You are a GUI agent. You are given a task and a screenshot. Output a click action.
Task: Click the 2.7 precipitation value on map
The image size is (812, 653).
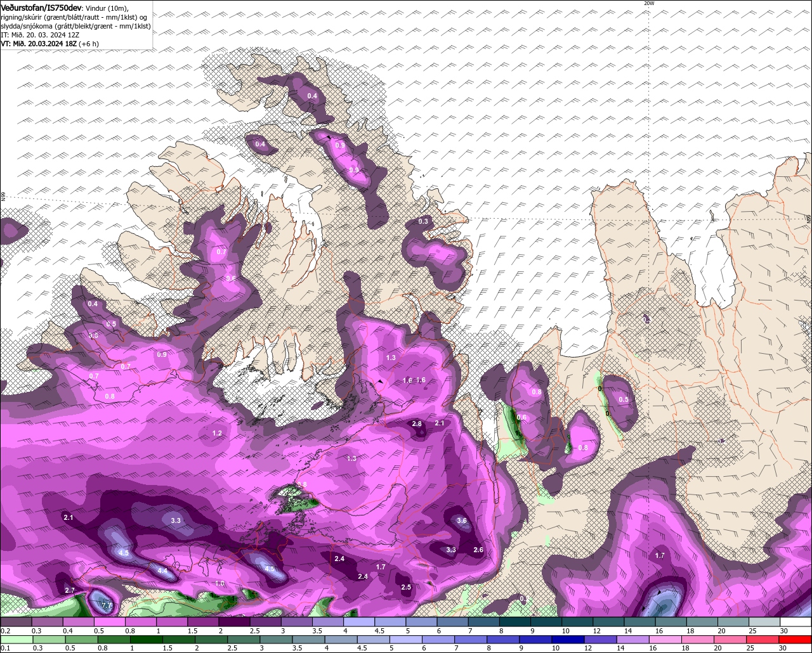(70, 590)
